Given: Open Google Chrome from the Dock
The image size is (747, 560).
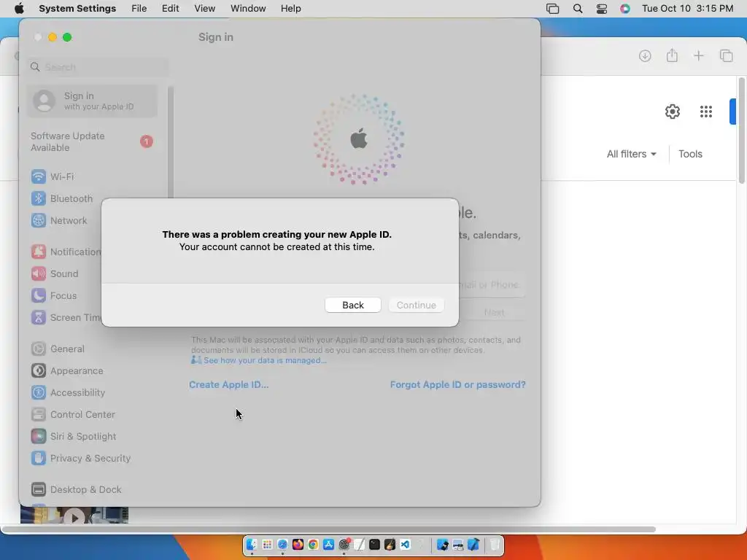Looking at the screenshot, I should [313, 544].
